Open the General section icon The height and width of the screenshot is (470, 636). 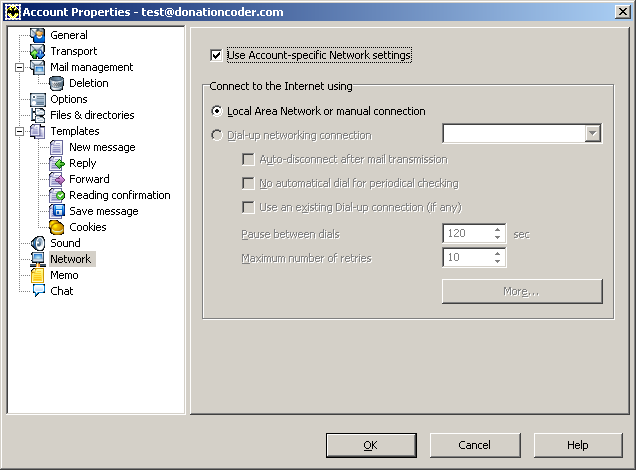pos(38,35)
